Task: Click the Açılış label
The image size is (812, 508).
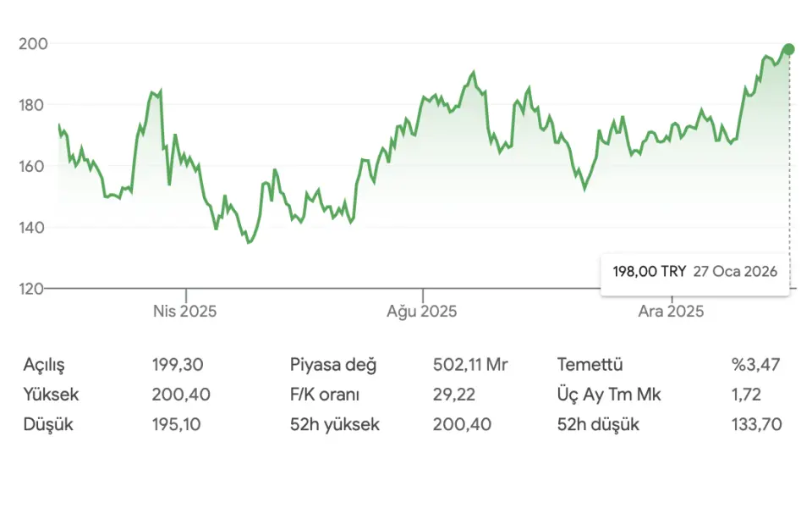Action: click(44, 365)
